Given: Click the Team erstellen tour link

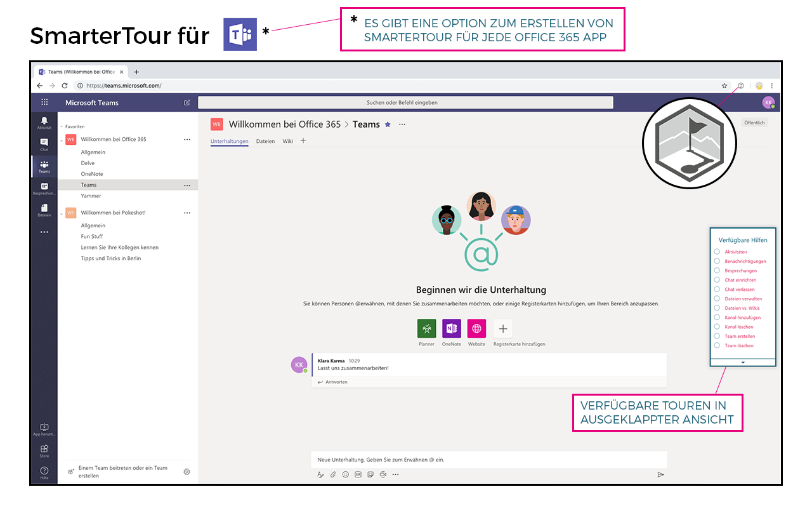Looking at the screenshot, I should [740, 336].
